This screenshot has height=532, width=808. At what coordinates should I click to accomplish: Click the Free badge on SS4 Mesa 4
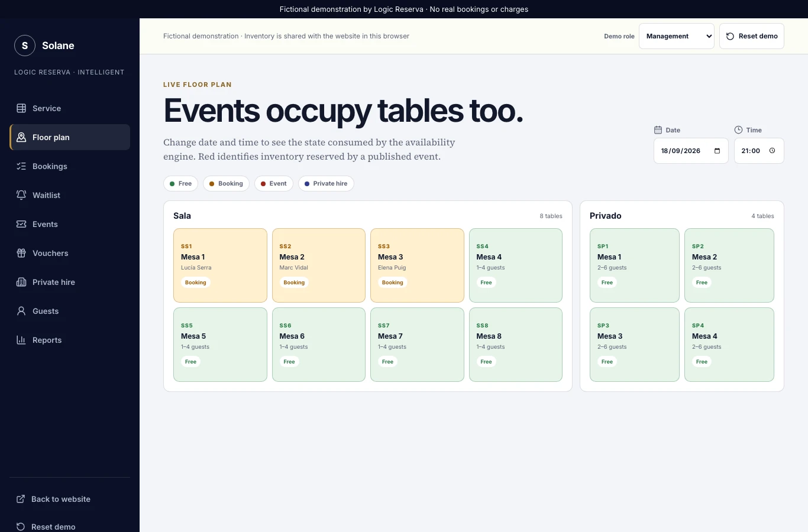pos(486,283)
